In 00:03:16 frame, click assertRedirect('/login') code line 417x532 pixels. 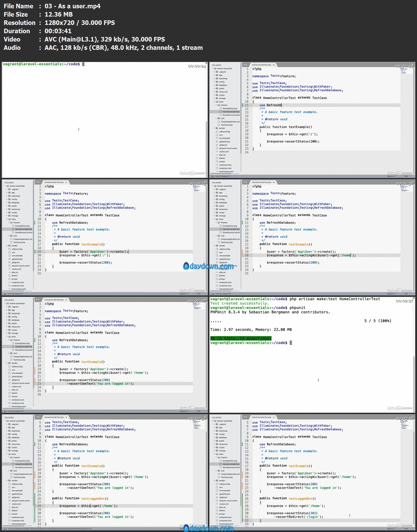299,517
